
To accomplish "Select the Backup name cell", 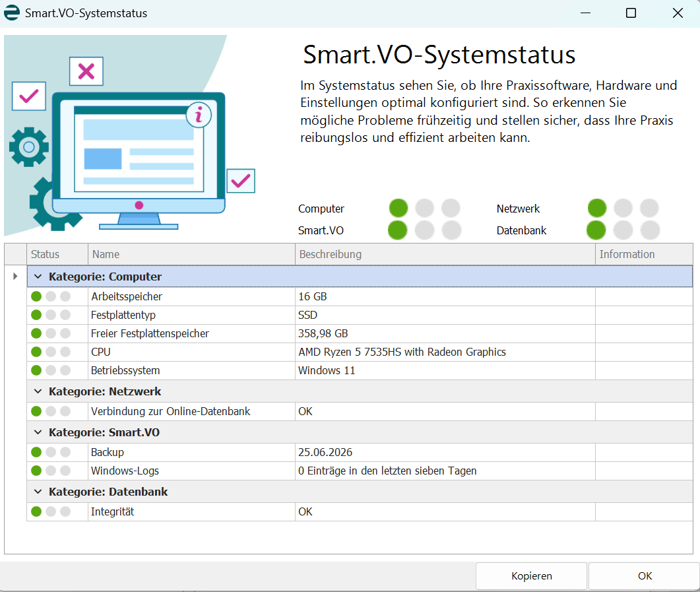I will point(191,452).
